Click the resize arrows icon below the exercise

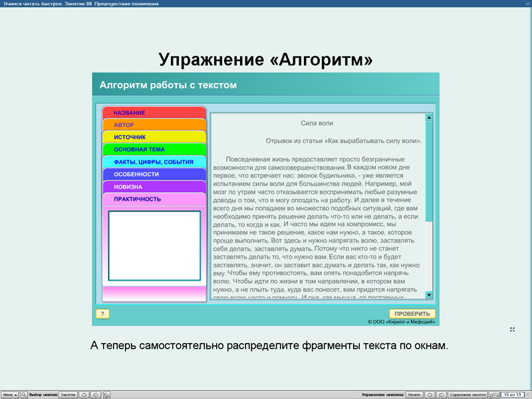click(512, 329)
